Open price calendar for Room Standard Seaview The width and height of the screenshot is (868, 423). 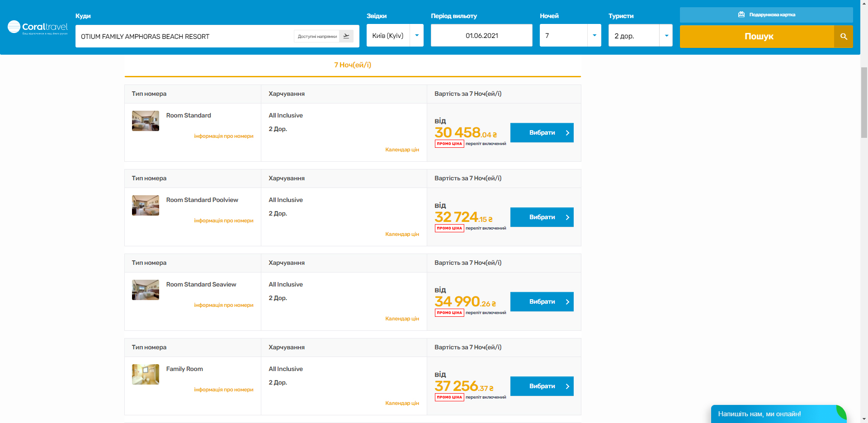(402, 319)
